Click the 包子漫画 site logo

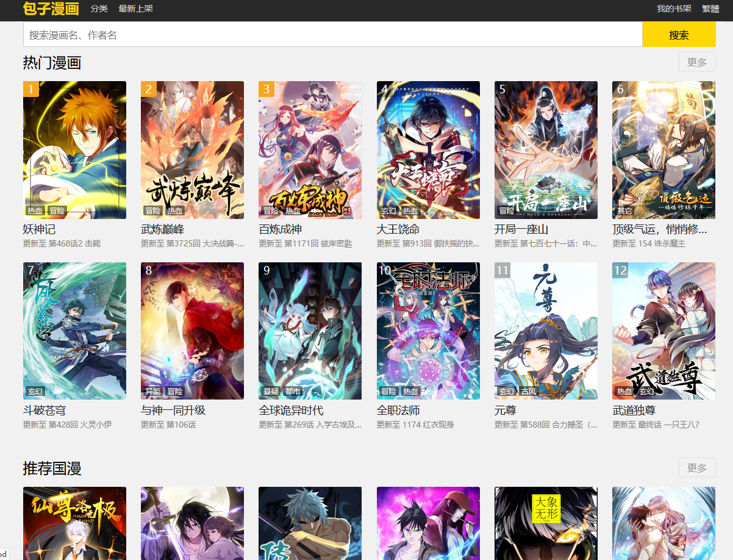pos(51,9)
